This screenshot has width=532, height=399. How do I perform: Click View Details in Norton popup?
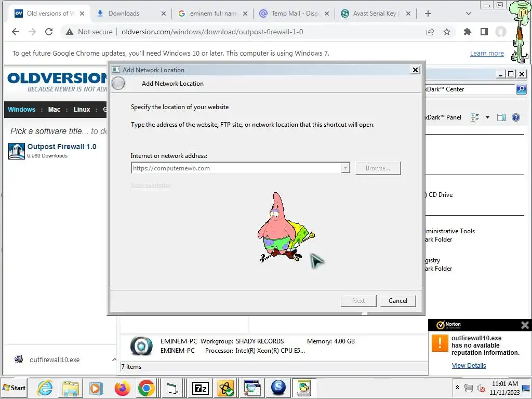pos(469,366)
